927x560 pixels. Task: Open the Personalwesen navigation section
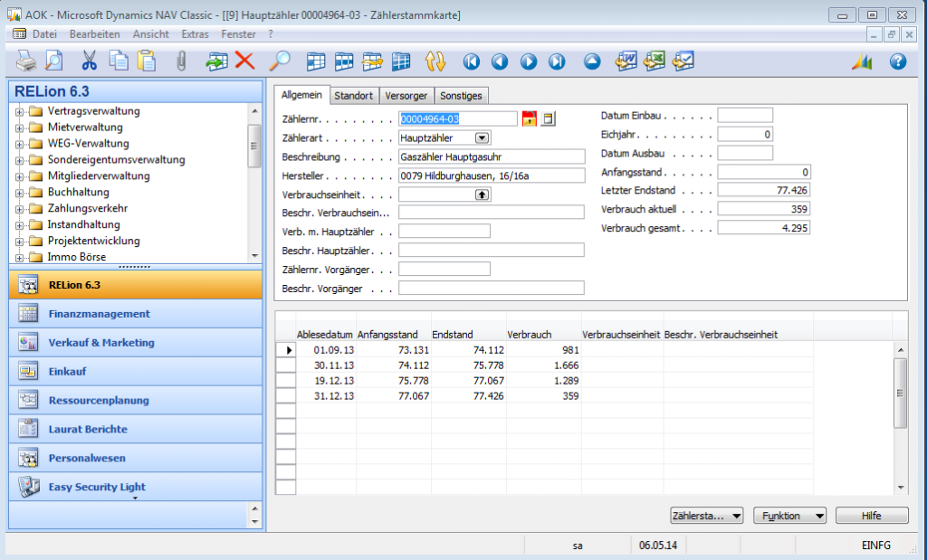[x=136, y=459]
